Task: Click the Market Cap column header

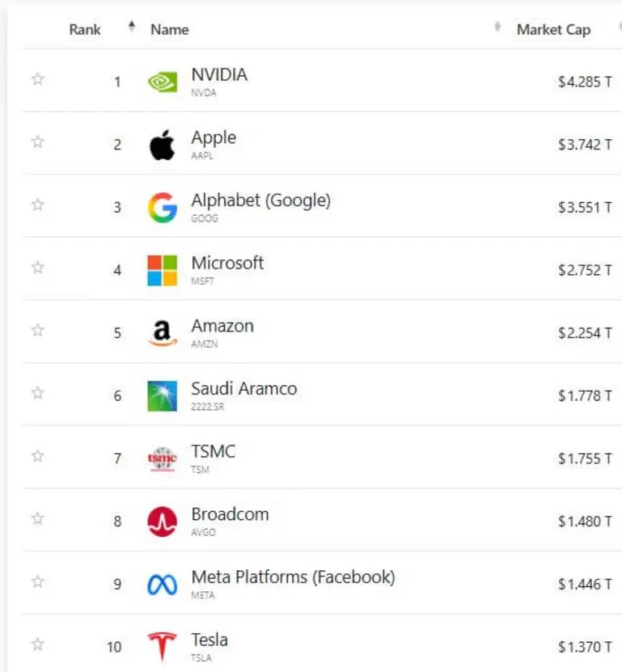Action: coord(553,30)
